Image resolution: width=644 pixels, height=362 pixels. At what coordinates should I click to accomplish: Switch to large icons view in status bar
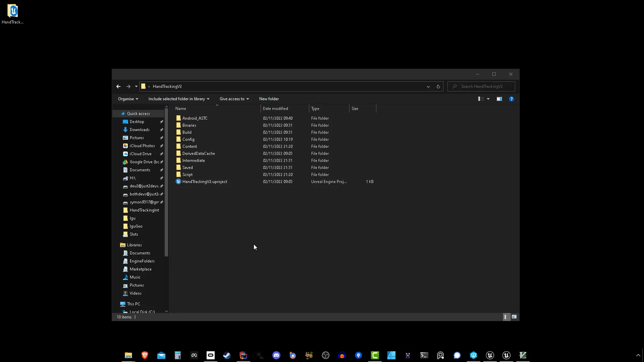coord(514,317)
